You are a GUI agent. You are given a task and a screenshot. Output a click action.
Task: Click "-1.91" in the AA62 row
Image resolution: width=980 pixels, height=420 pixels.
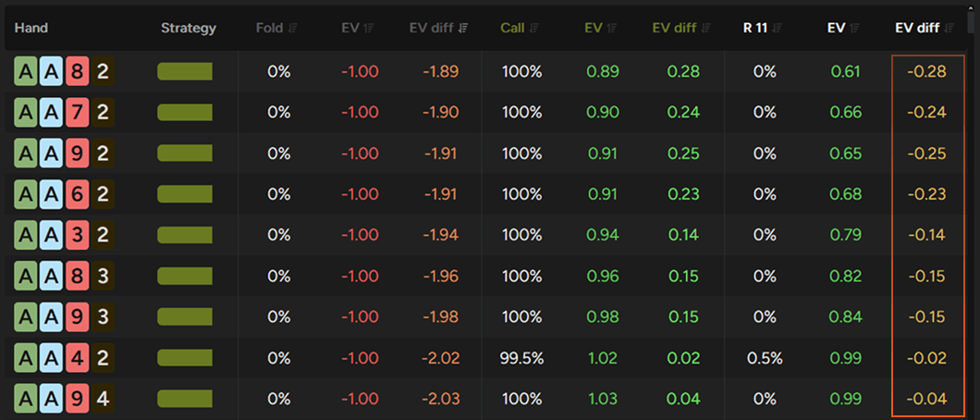tap(441, 194)
